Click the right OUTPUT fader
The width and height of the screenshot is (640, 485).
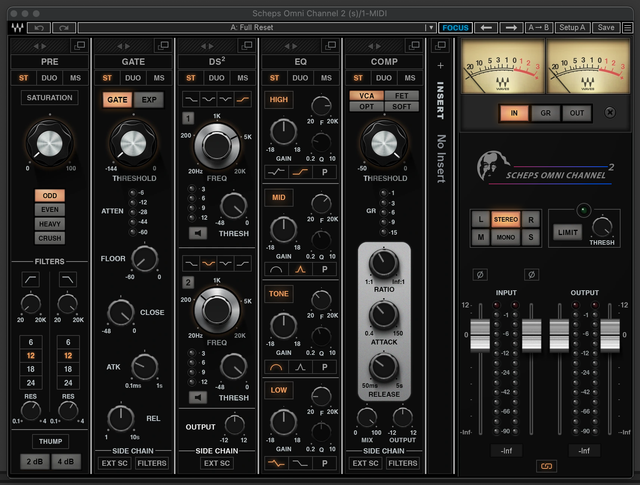(x=610, y=336)
